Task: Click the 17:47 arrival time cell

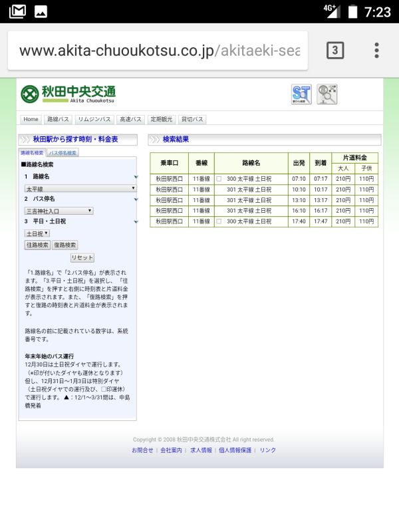Action: point(321,221)
